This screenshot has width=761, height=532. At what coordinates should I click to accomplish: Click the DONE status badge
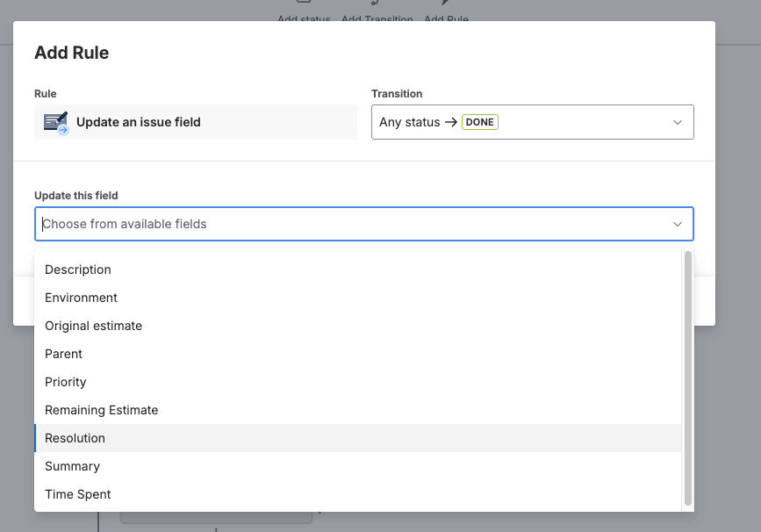(x=480, y=122)
